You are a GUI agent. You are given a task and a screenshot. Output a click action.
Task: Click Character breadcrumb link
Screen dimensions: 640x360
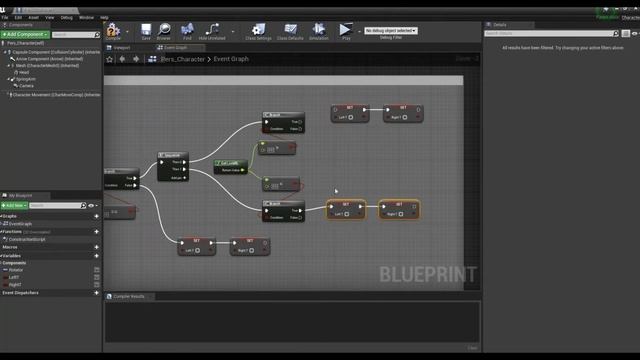[182, 59]
